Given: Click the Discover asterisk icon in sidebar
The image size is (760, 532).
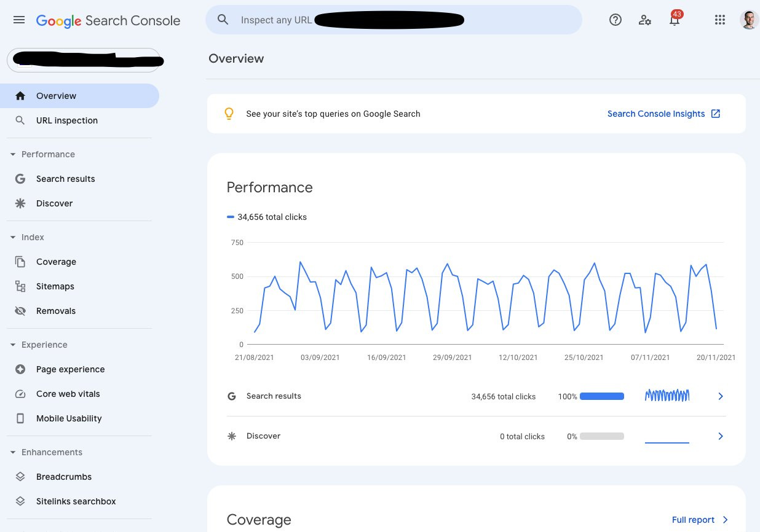Looking at the screenshot, I should pos(20,203).
